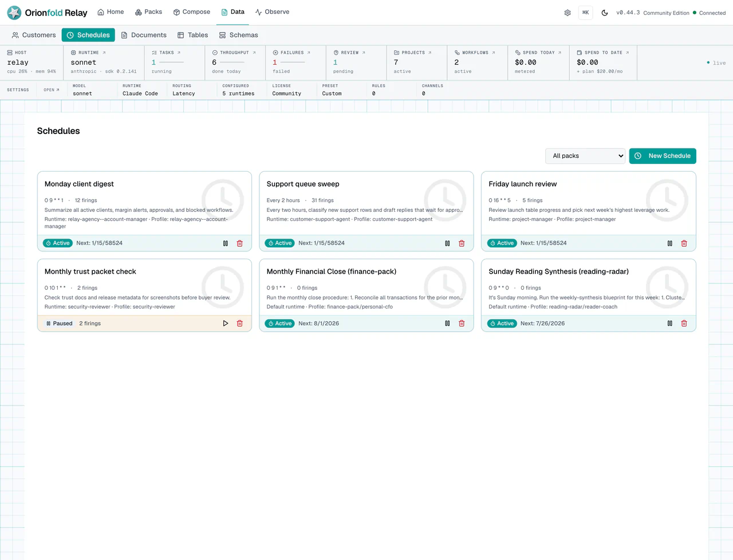This screenshot has width=733, height=560.
Task: Open Monthly Financial Close (finance-pack) title
Action: point(332,271)
